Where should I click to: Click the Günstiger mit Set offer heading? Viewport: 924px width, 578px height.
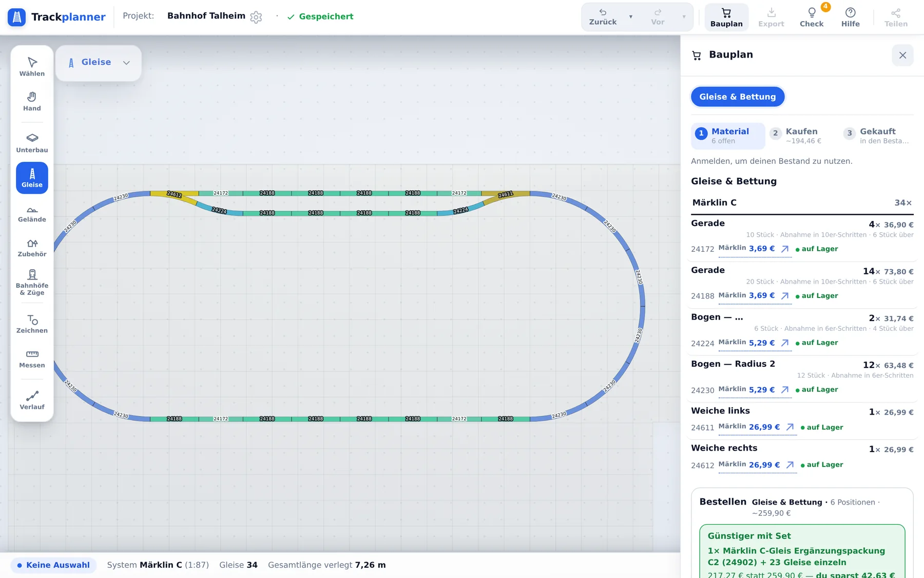tap(749, 536)
